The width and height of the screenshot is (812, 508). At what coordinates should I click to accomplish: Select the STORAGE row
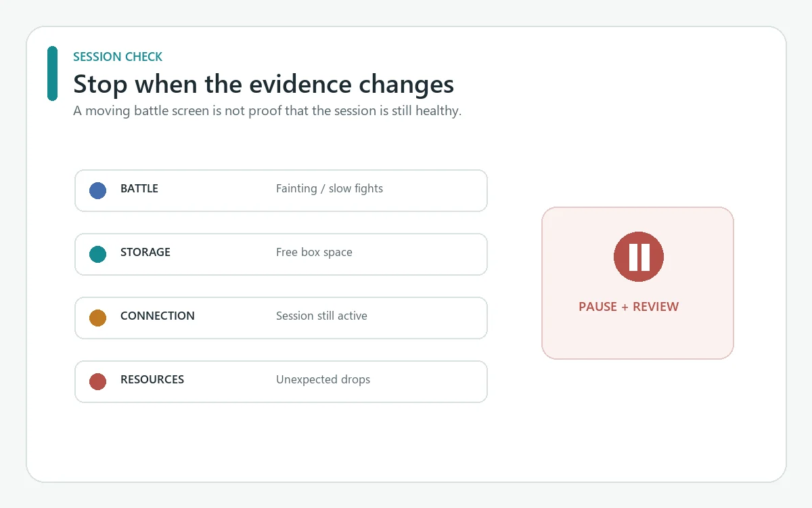click(x=281, y=254)
